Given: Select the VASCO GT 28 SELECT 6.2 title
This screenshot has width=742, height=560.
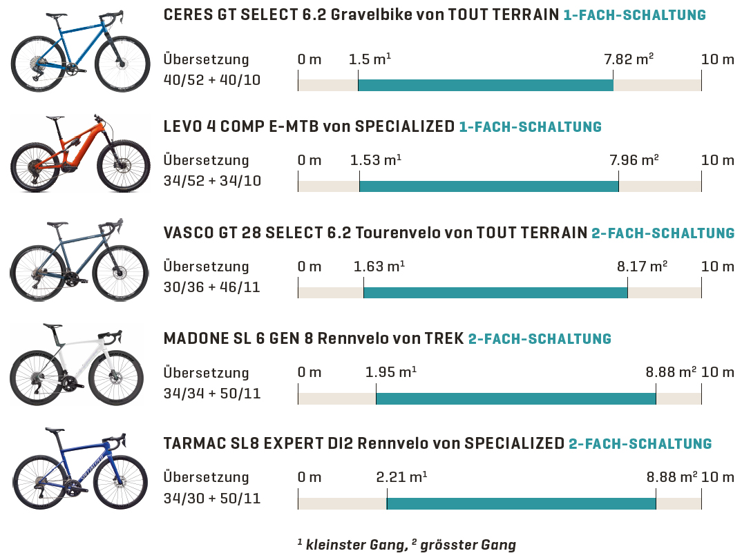Looking at the screenshot, I should pyautogui.click(x=375, y=233).
